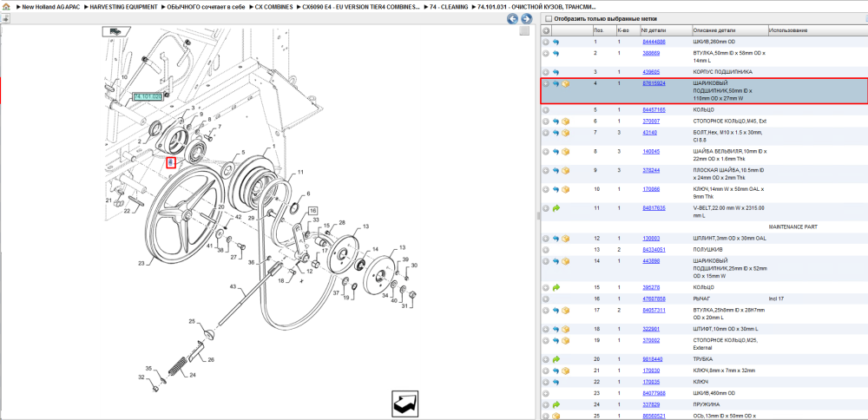Open part number link 87615924
The width and height of the screenshot is (868, 420).
[x=654, y=83]
